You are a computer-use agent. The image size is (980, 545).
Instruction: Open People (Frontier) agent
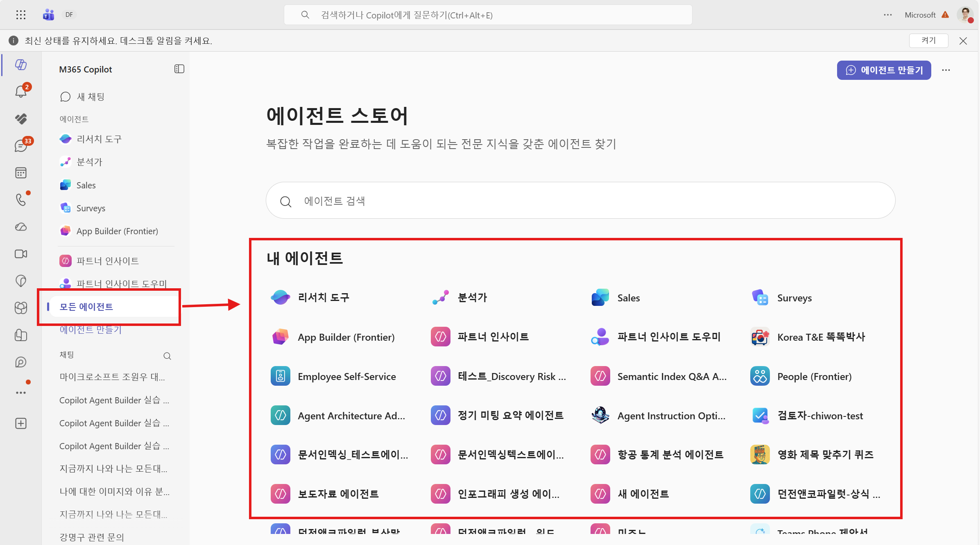801,376
